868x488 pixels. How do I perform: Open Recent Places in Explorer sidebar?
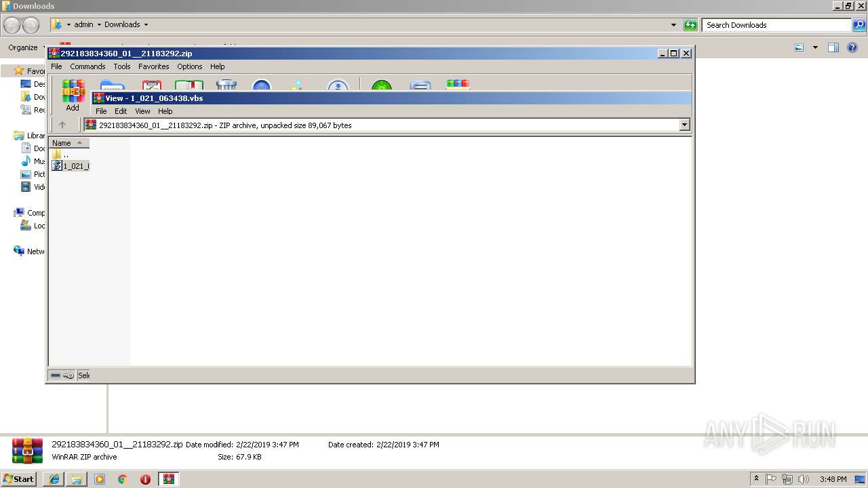33,110
